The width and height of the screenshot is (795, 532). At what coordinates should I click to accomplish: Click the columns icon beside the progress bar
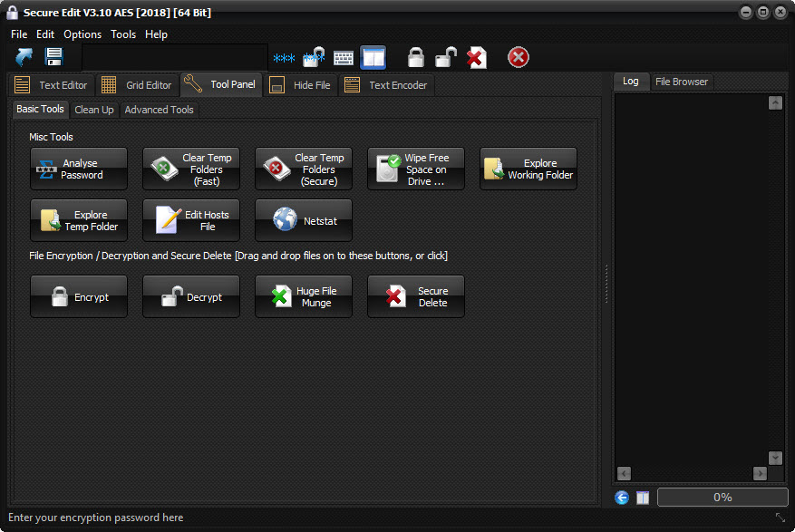pos(643,498)
